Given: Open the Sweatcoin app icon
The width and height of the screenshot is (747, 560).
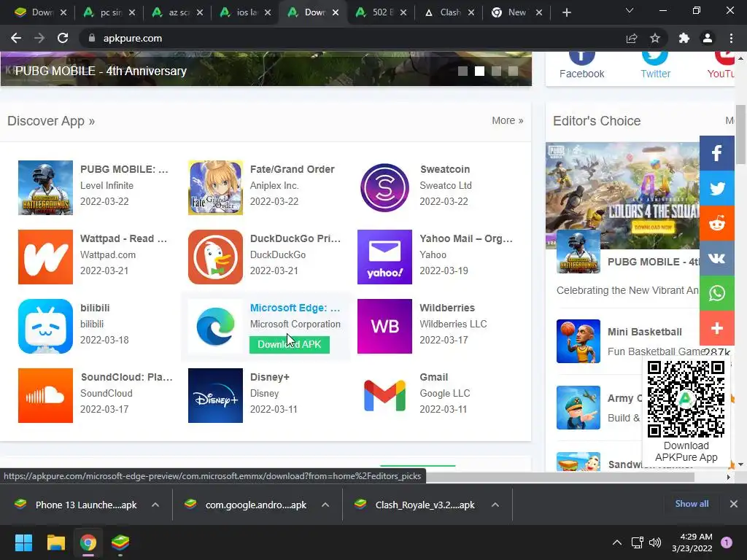Looking at the screenshot, I should coord(384,187).
